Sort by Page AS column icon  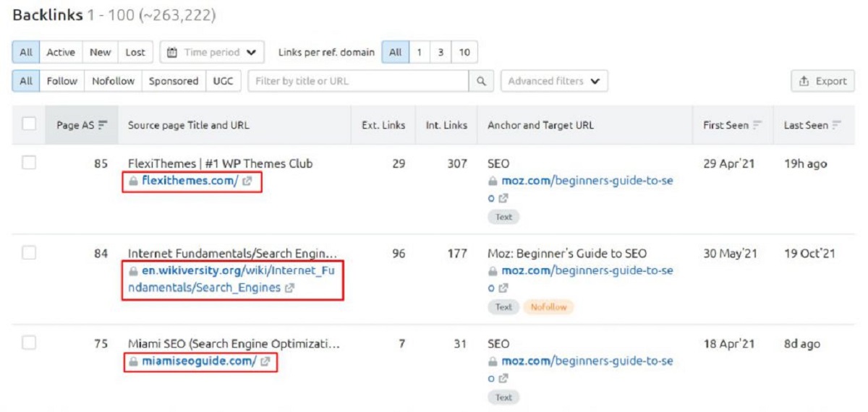click(103, 125)
